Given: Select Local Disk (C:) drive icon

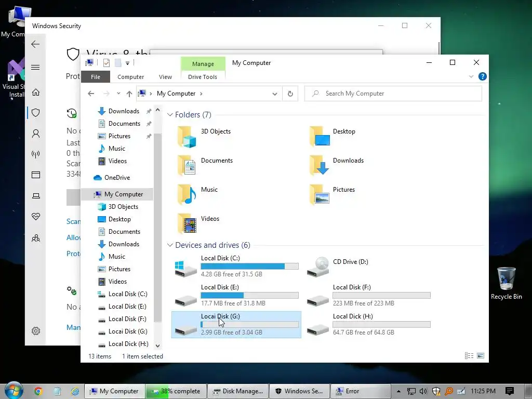Looking at the screenshot, I should pyautogui.click(x=185, y=268).
